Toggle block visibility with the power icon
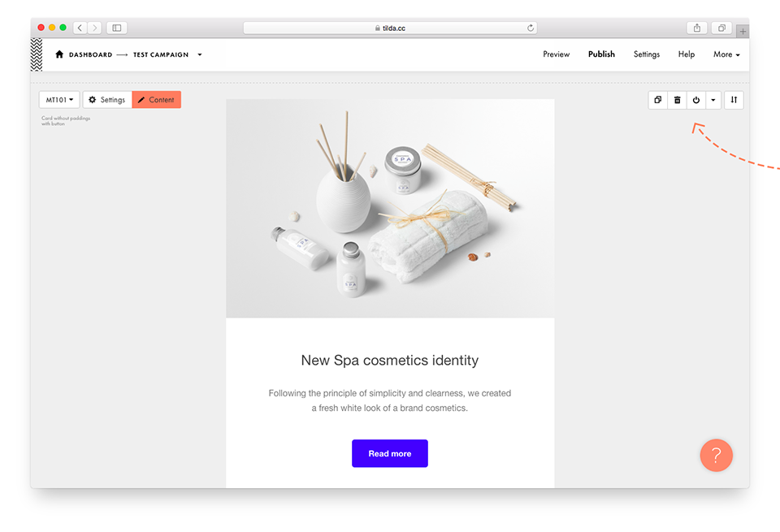This screenshot has height=532, width=780. (x=696, y=100)
